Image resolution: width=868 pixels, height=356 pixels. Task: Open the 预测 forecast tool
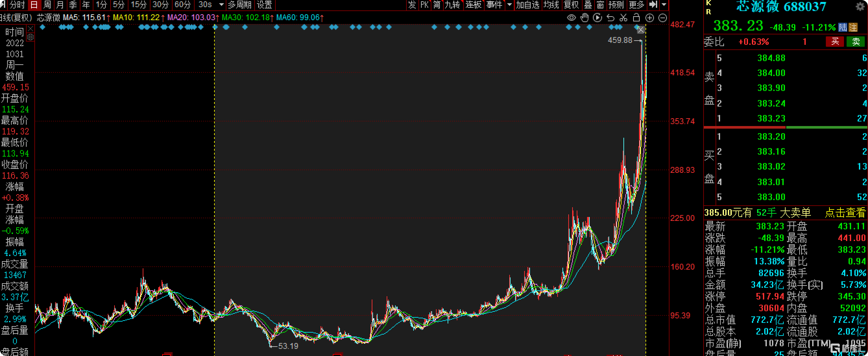616,5
